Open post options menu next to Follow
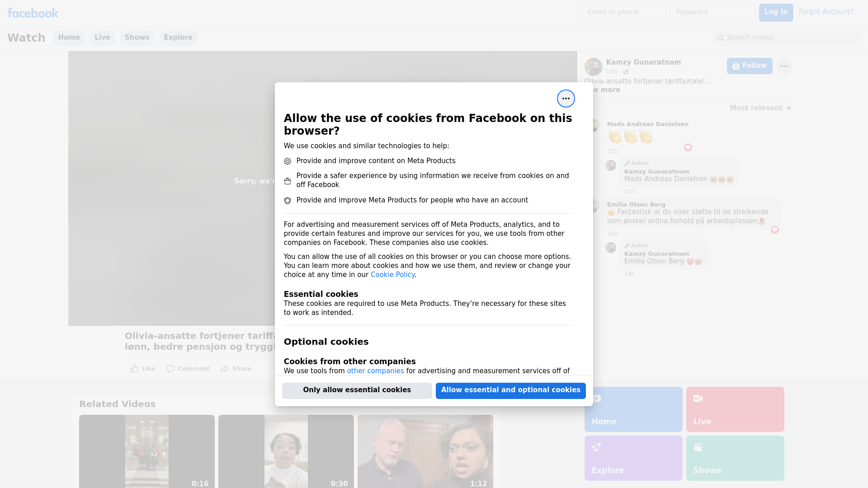The height and width of the screenshot is (488, 868). [784, 66]
